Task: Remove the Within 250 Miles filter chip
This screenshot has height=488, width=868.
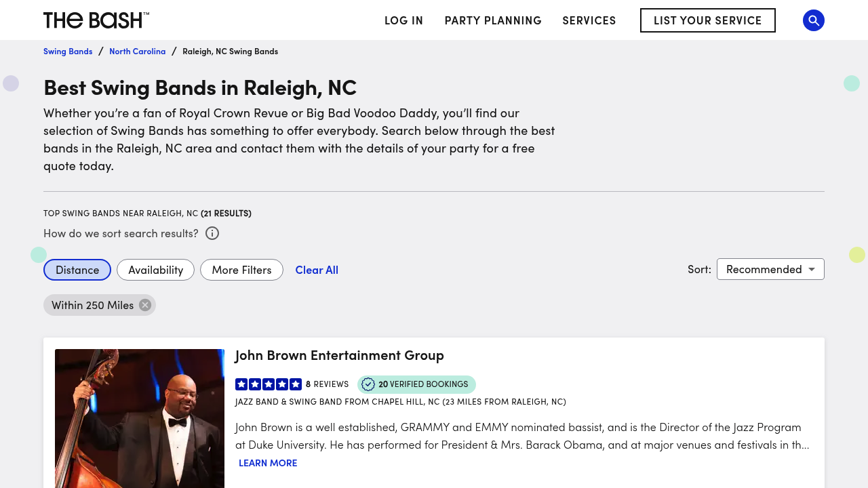Action: (x=145, y=305)
